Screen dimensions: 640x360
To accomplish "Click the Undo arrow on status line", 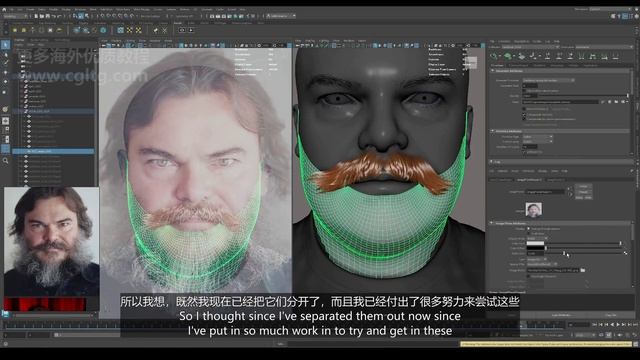I will pyautogui.click(x=54, y=16).
